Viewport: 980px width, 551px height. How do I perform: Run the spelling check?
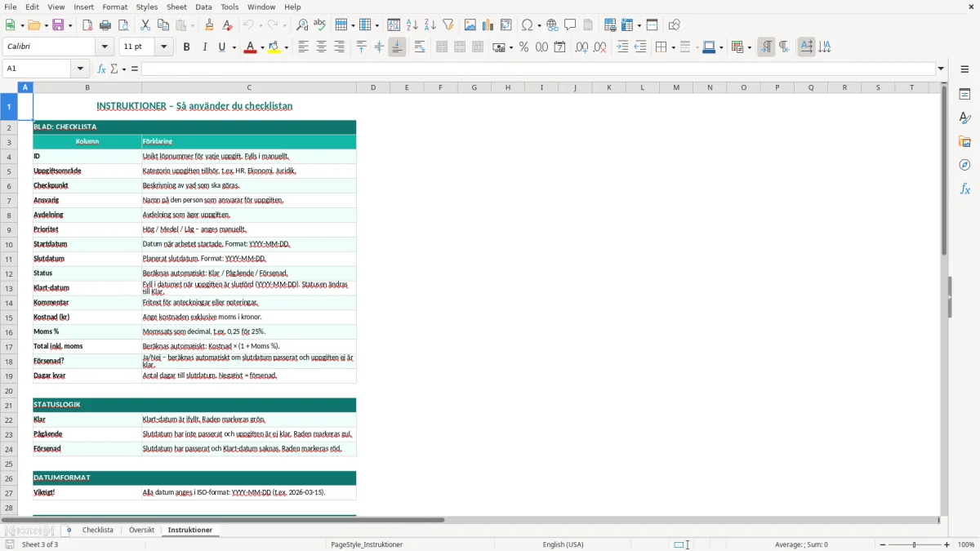[320, 25]
